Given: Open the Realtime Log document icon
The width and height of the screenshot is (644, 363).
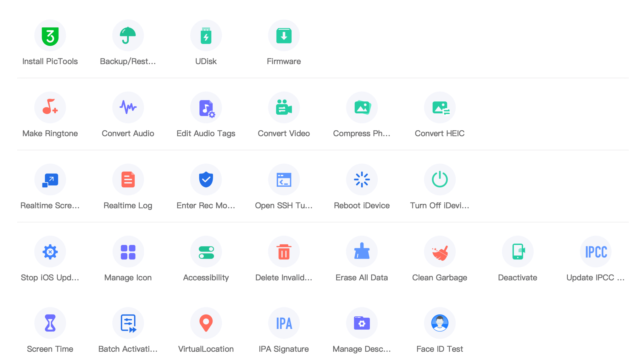Looking at the screenshot, I should click(x=128, y=179).
